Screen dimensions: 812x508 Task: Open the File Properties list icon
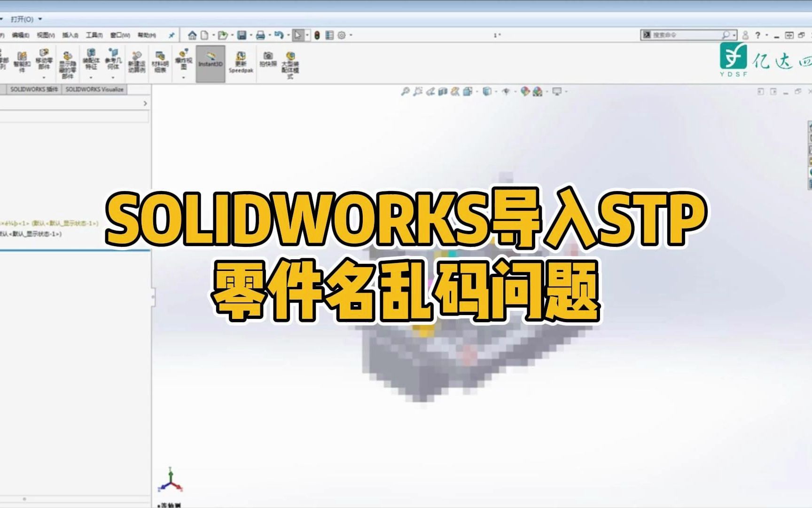pyautogui.click(x=329, y=35)
